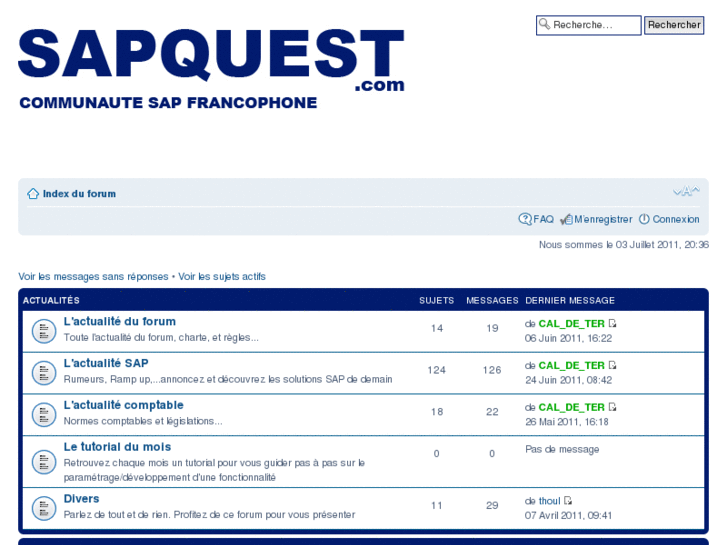View last post icon in L'actualité comptable row
This screenshot has height=545, width=727.
click(x=612, y=407)
